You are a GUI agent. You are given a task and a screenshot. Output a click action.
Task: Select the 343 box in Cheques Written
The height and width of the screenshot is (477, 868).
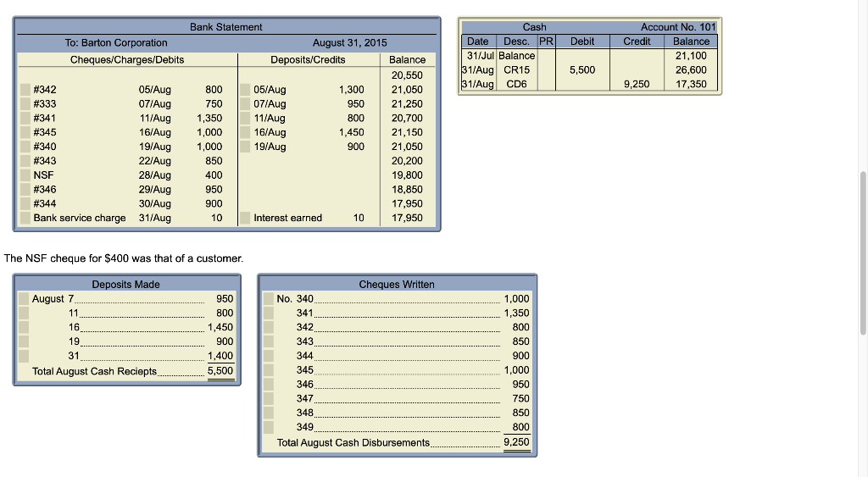[269, 341]
